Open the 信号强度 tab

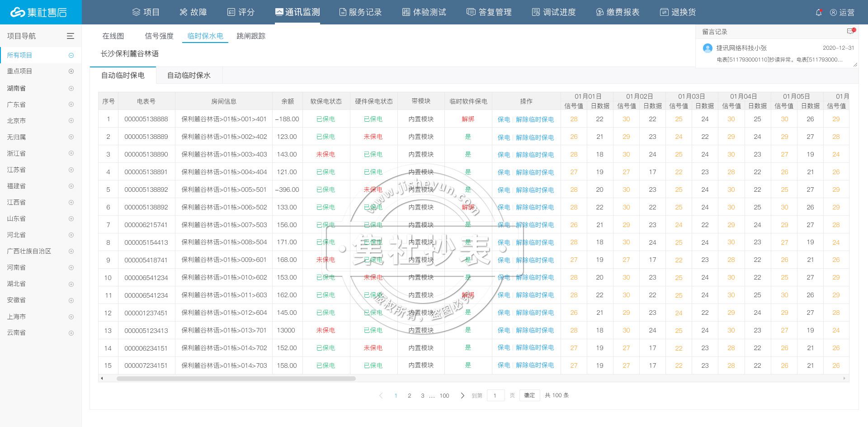(159, 36)
